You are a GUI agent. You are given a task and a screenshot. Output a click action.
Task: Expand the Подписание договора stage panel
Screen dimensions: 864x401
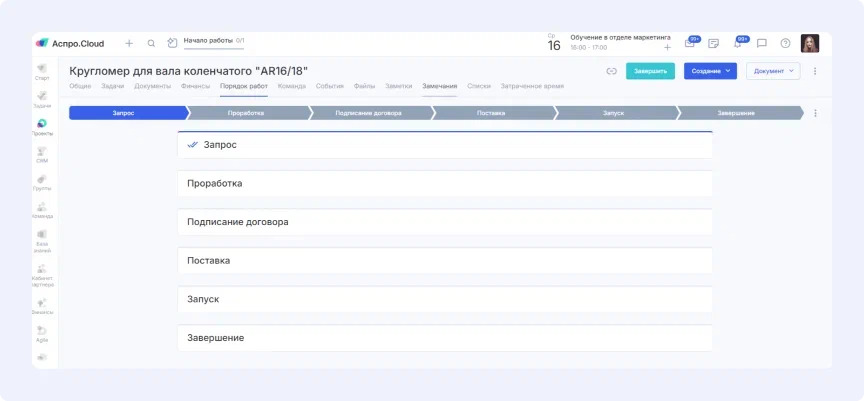point(445,222)
